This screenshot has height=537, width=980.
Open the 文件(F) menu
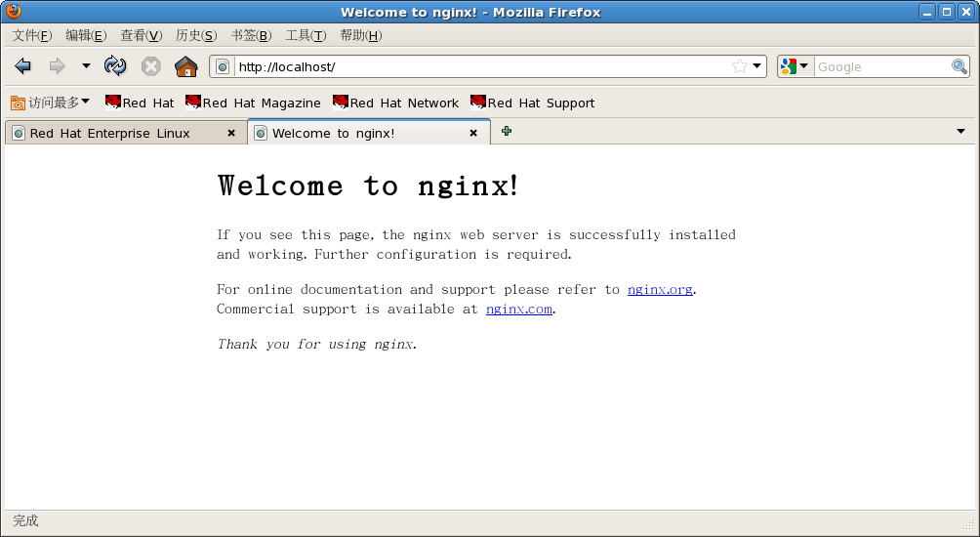pyautogui.click(x=32, y=35)
